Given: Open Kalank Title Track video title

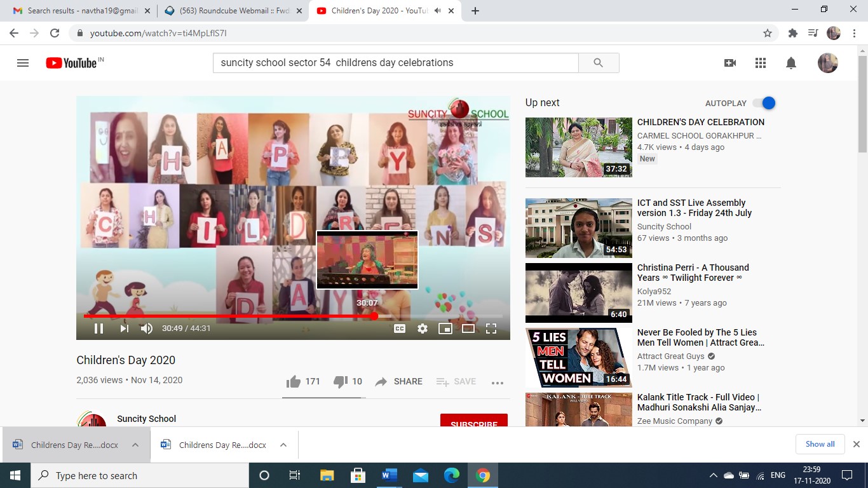Looking at the screenshot, I should tap(699, 402).
